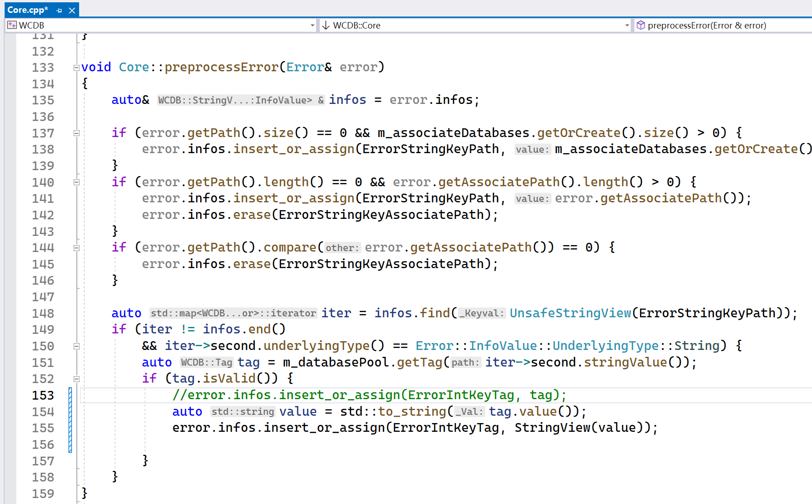812x504 pixels.
Task: Click the '_Val:' hint adornment on line 154
Action: [x=469, y=412]
